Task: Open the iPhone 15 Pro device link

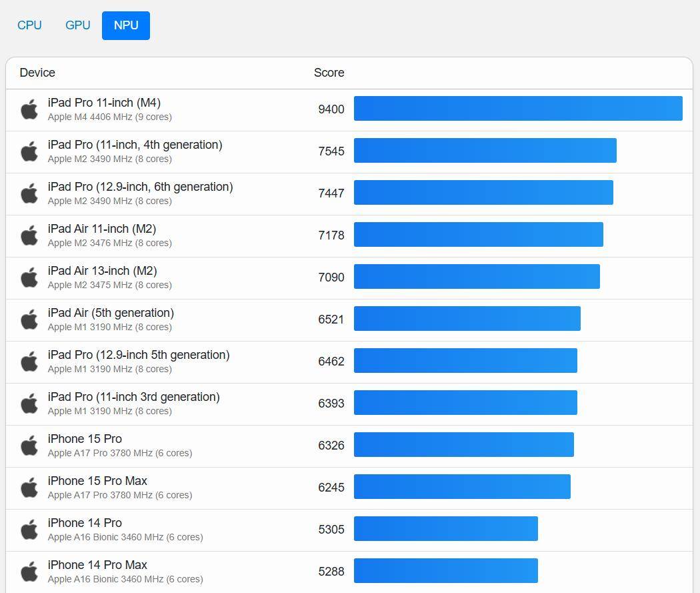Action: tap(85, 438)
